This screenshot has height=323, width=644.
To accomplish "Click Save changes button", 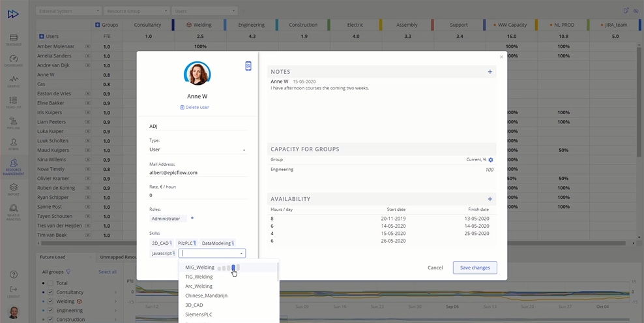I will (x=475, y=268).
